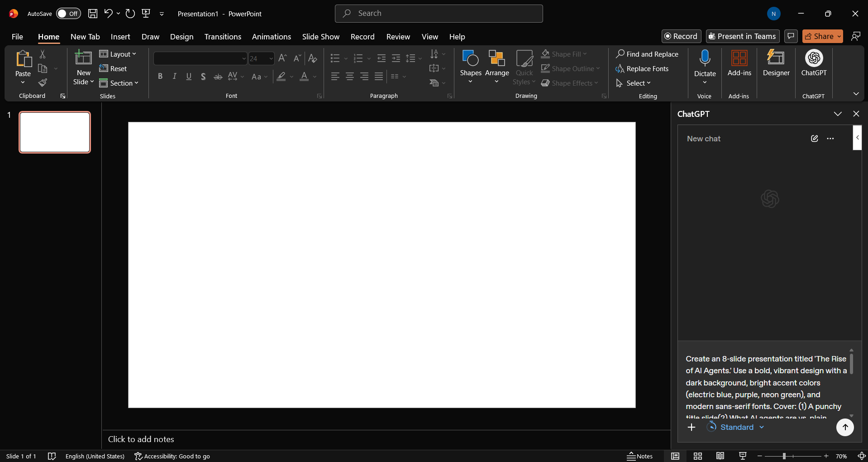Viewport: 868px width, 462px height.
Task: Click the Share button
Action: [819, 36]
